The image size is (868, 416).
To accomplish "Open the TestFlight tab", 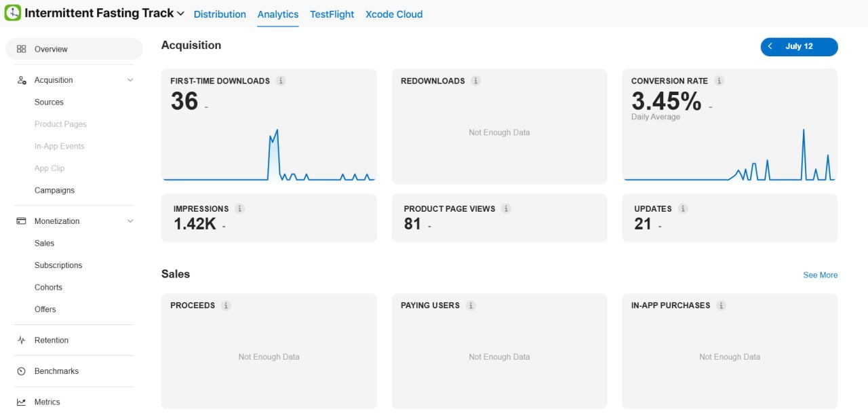I will (332, 14).
